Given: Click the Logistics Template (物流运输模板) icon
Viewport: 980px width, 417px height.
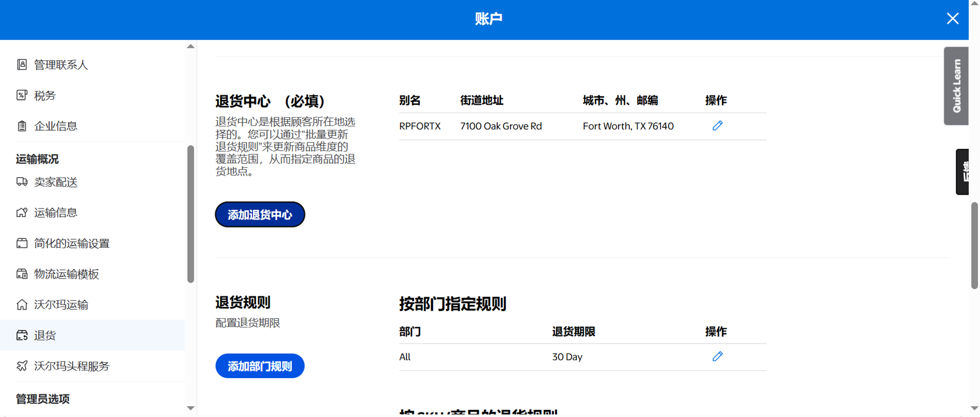Looking at the screenshot, I should click(x=22, y=274).
